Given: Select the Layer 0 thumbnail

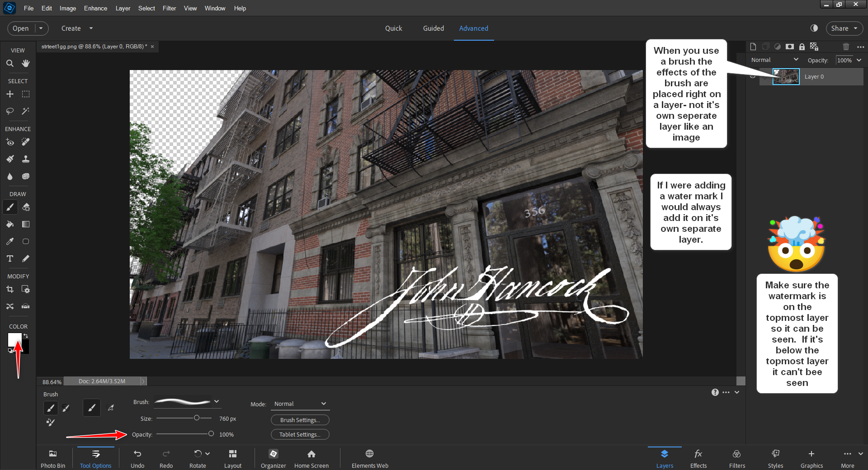Looking at the screenshot, I should coord(786,76).
